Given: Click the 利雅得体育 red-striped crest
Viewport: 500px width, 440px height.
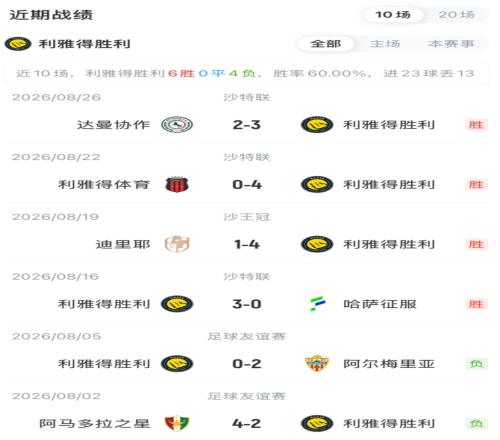Looking at the screenshot, I should pos(177,184).
